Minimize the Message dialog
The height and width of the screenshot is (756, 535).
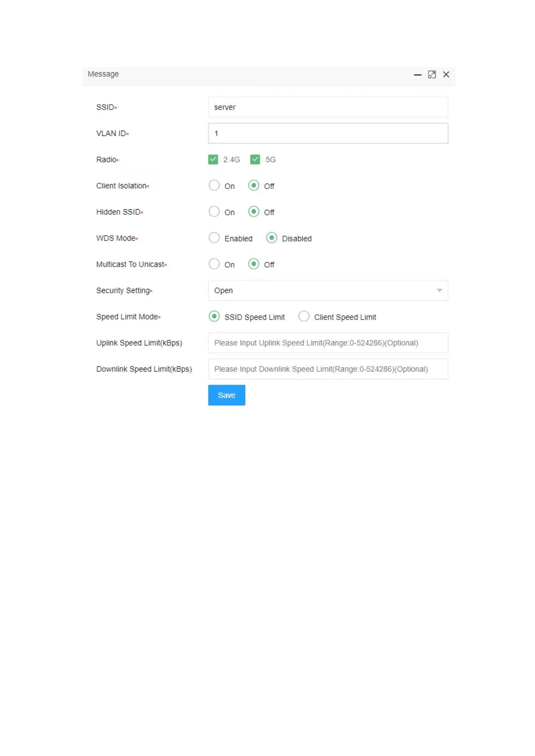pos(417,75)
